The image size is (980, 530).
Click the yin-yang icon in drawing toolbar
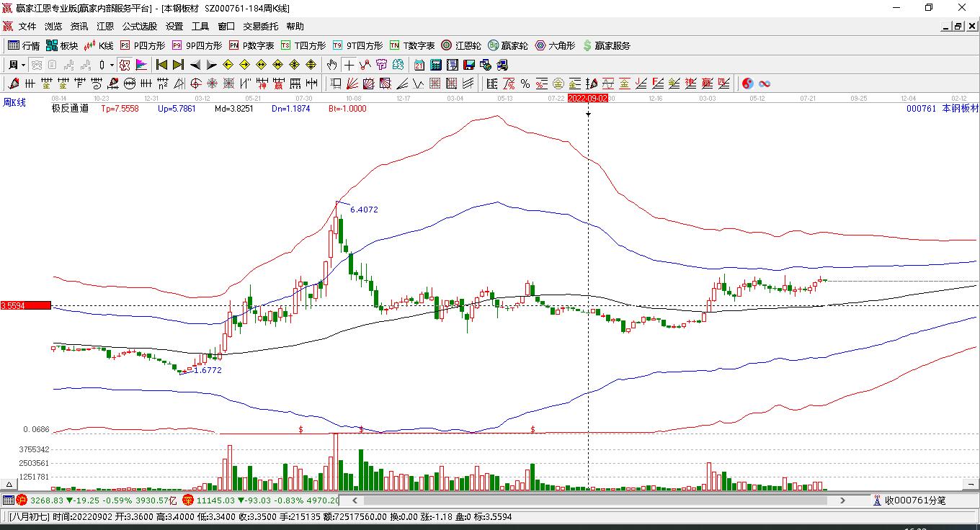747,84
